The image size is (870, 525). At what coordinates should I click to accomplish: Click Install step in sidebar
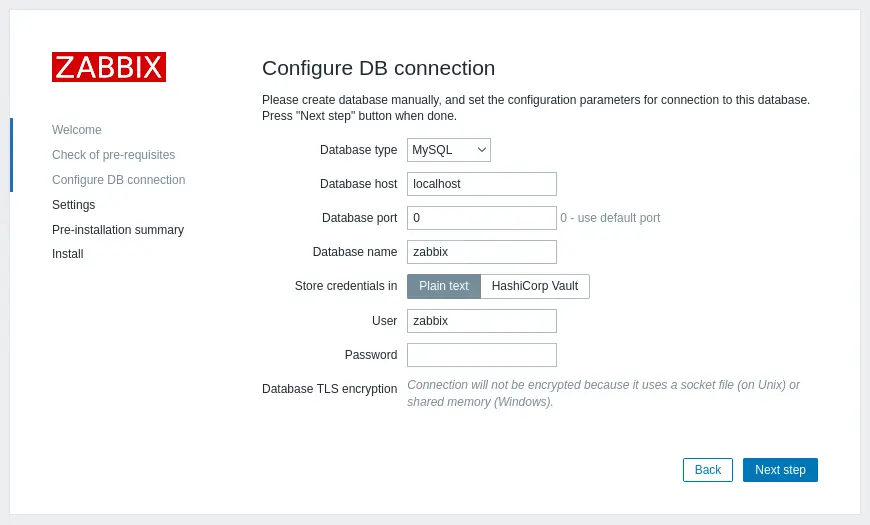click(68, 254)
